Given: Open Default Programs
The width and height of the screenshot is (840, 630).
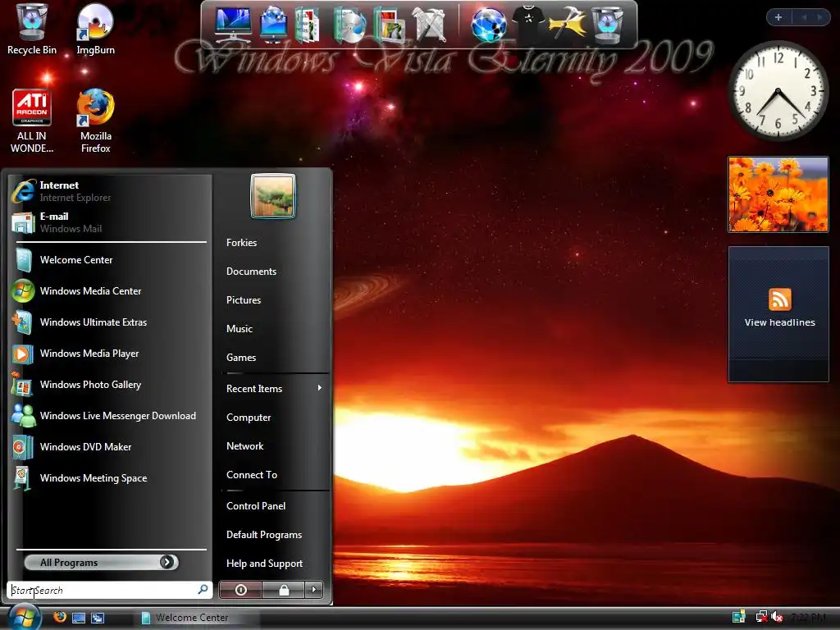Looking at the screenshot, I should [x=264, y=535].
